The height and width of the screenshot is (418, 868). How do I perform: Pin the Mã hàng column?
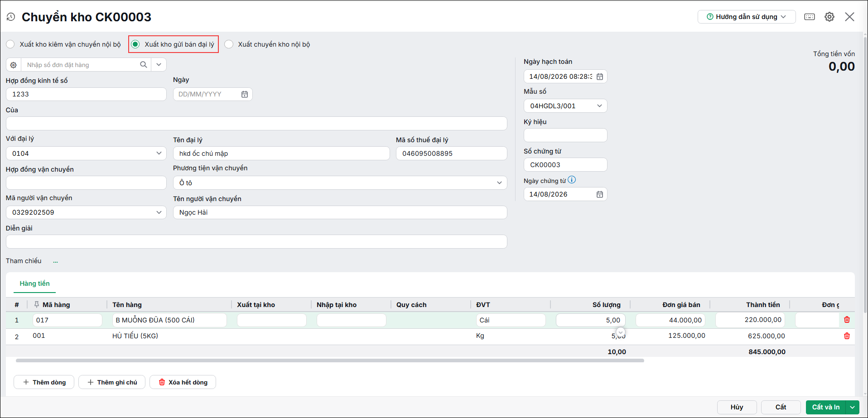tap(37, 304)
